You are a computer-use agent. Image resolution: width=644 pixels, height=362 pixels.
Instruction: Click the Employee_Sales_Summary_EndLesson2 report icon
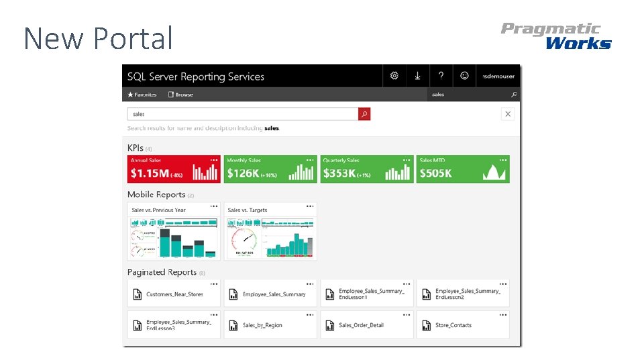click(427, 294)
